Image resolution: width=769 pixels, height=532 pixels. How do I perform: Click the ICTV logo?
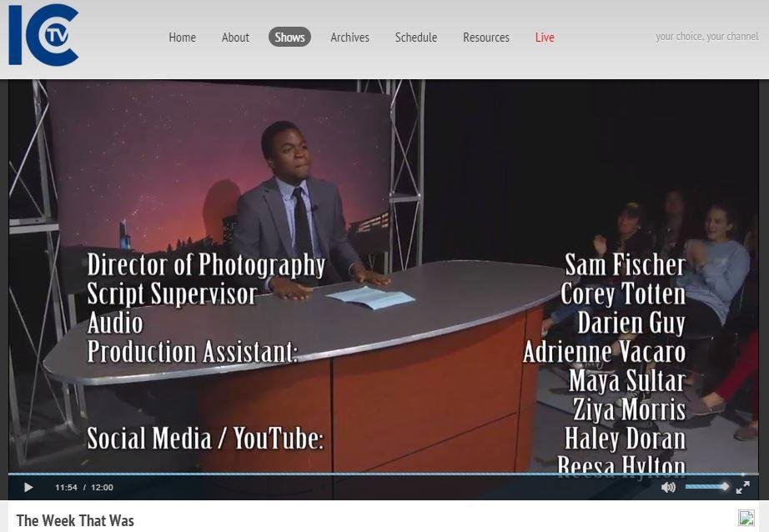[43, 35]
